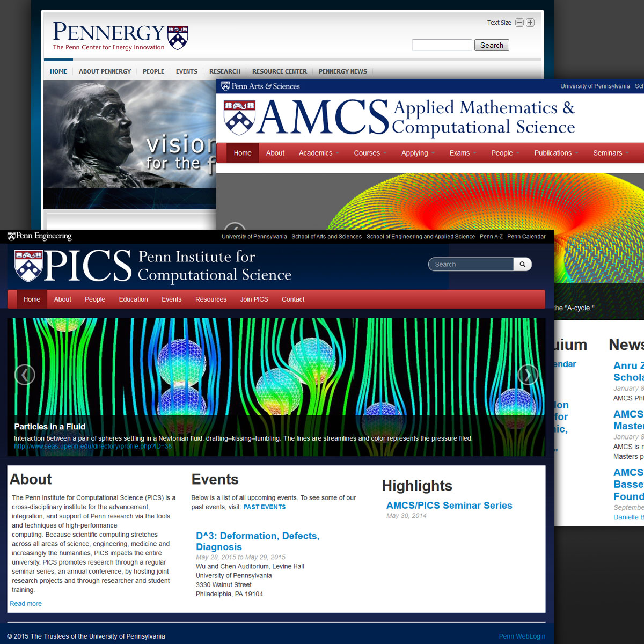Viewport: 644px width, 644px height.
Task: Open Penn A-Z link
Action: 491,237
